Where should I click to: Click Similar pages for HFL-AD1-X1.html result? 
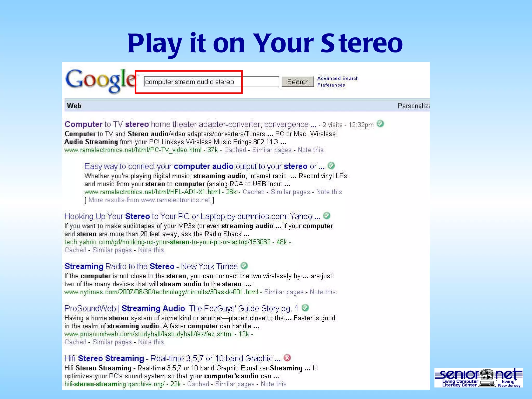[x=290, y=192]
